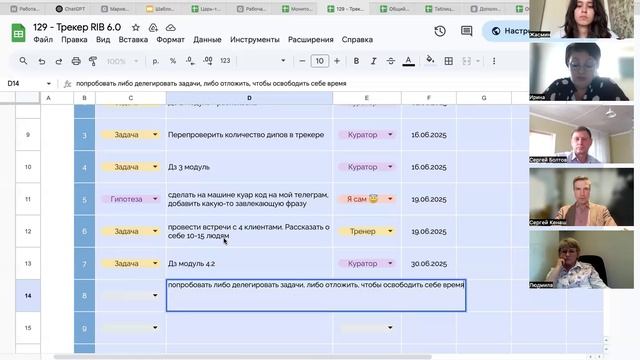Select column D header
The image size is (640, 360).
(x=249, y=98)
